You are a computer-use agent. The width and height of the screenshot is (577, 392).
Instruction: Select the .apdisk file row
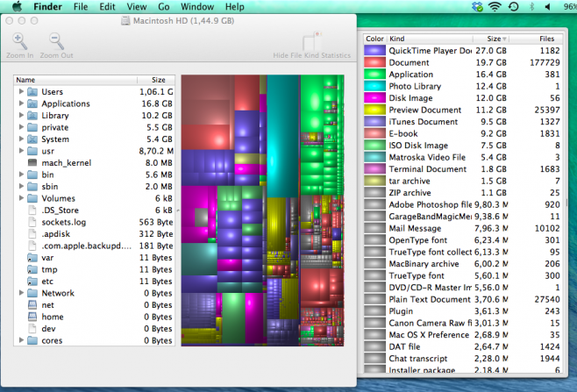94,234
